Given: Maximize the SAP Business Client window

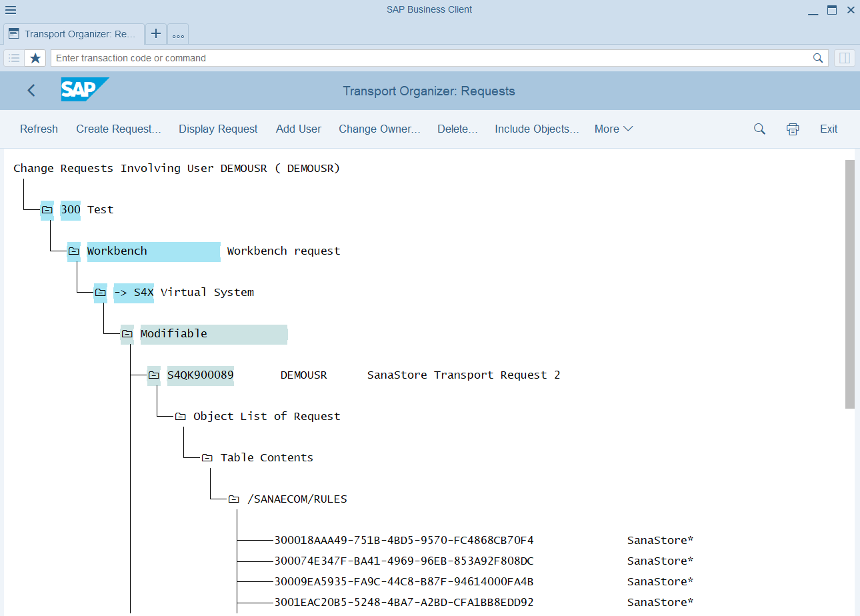Looking at the screenshot, I should tap(832, 10).
